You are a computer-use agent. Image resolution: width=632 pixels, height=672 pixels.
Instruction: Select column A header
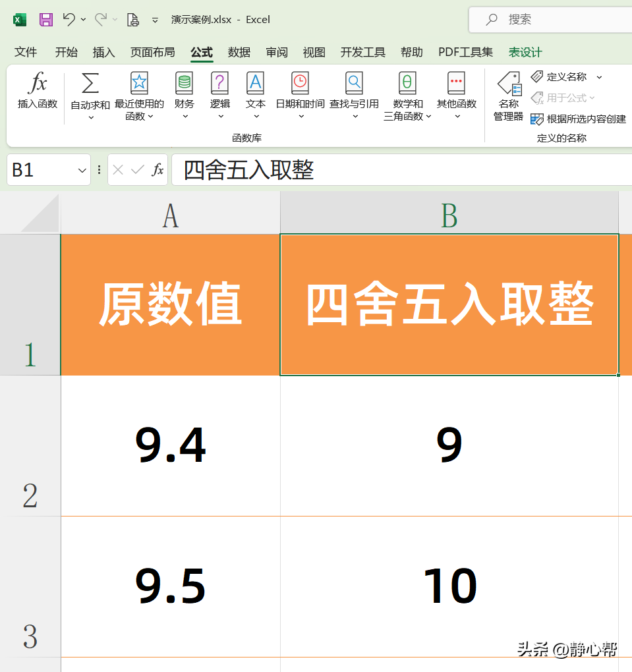171,213
